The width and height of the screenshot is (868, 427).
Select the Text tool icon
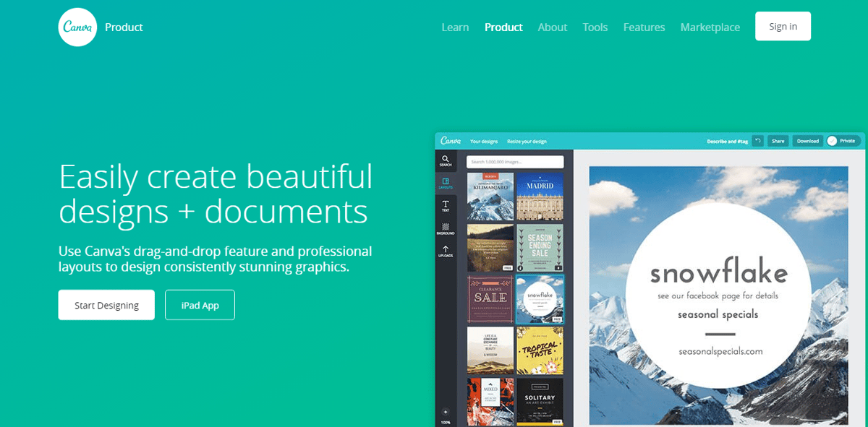pyautogui.click(x=446, y=206)
